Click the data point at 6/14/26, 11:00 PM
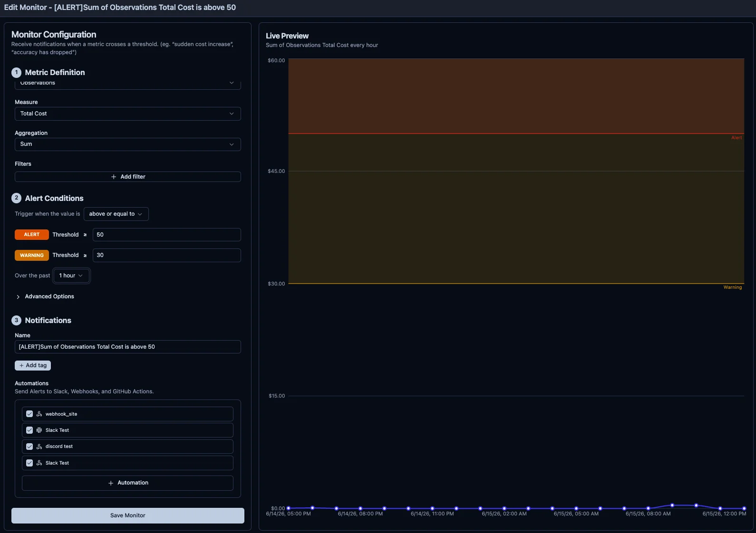Image resolution: width=756 pixels, height=533 pixels. (x=432, y=508)
